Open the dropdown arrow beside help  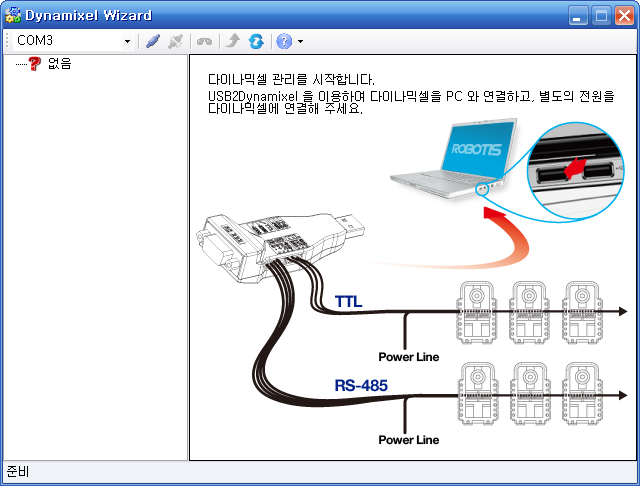click(x=300, y=41)
